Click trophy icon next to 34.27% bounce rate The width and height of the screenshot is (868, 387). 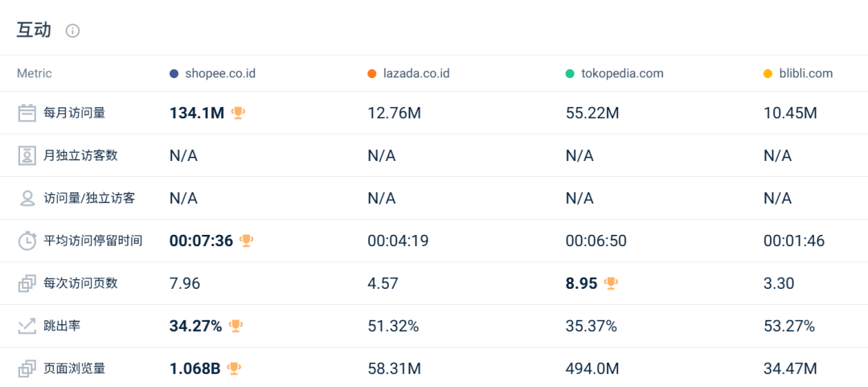(x=235, y=326)
